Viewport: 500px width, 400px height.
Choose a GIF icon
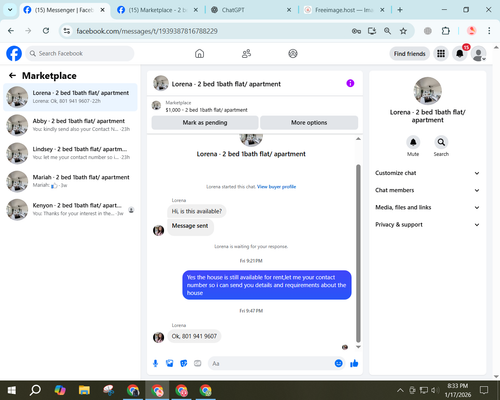(x=198, y=363)
